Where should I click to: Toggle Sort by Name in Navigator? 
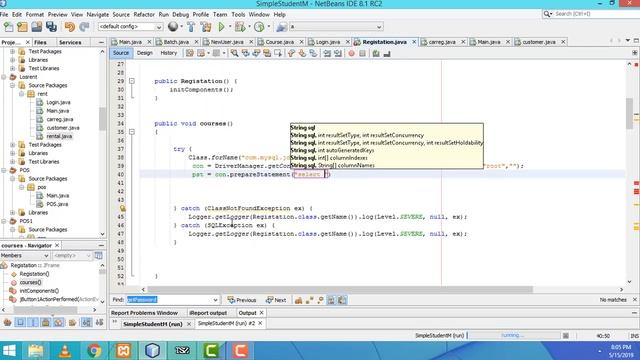86,322
